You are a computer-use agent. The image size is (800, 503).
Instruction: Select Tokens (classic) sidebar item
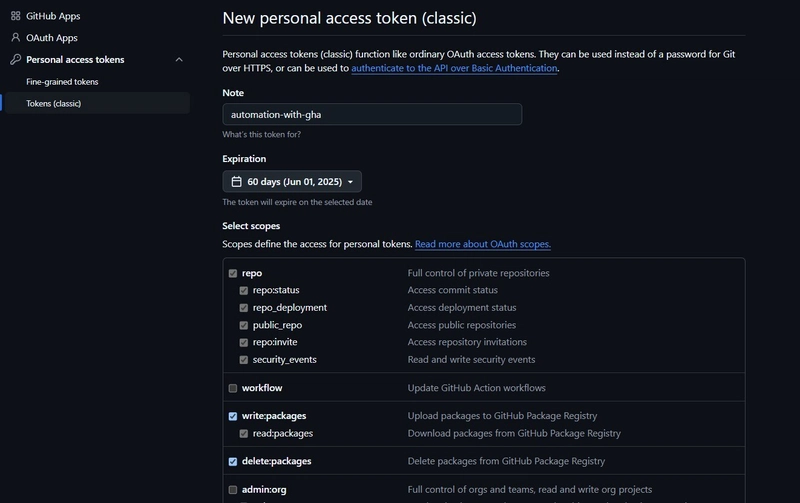click(x=97, y=103)
